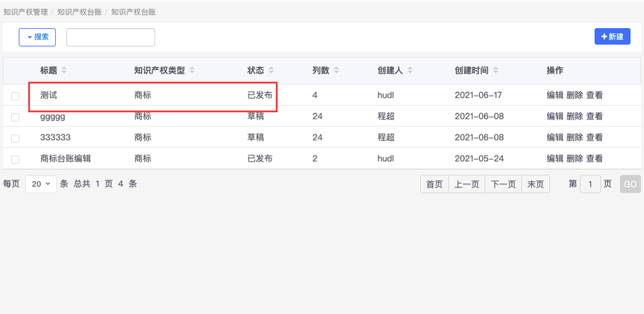644x314 pixels.
Task: Sort by 创建时间 sort icon
Action: 496,71
